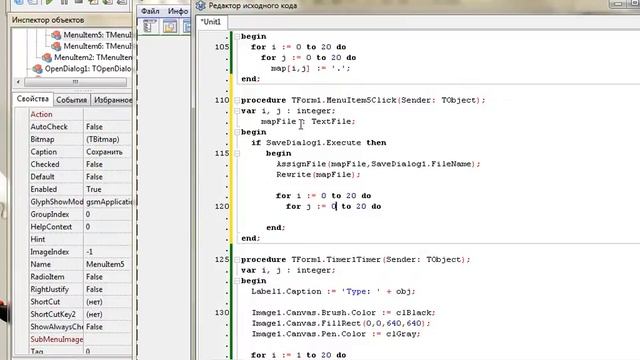The width and height of the screenshot is (640, 360).
Task: Click the component tree horizontal scrollbar thumb
Action: 75,82
